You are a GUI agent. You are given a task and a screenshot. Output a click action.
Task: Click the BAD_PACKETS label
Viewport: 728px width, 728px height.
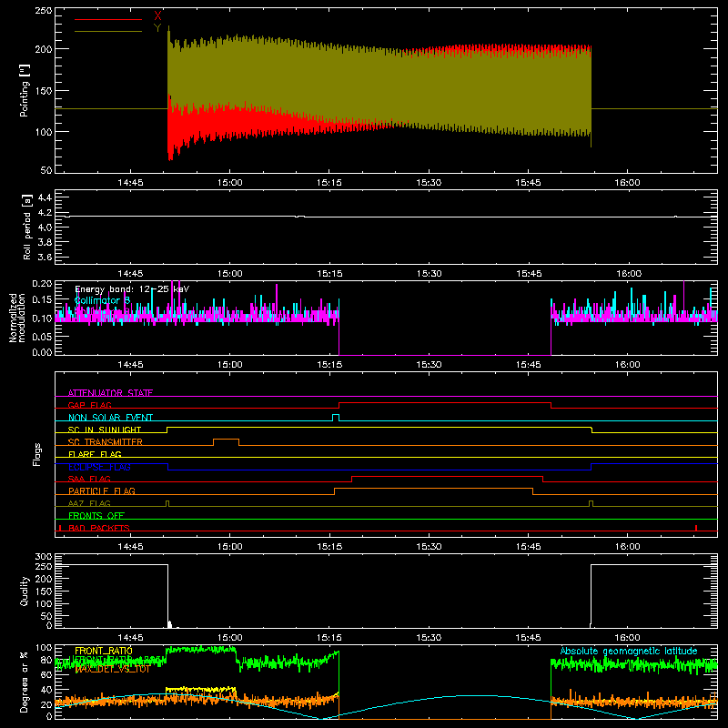(x=99, y=528)
